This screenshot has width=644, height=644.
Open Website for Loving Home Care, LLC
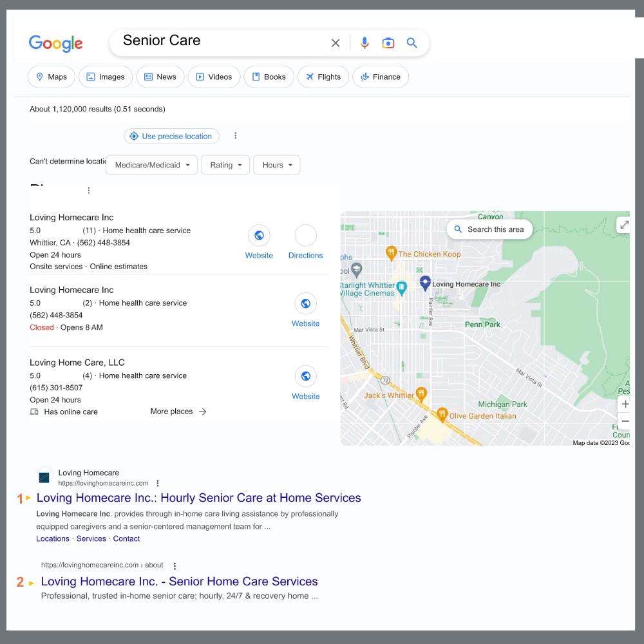coord(305,383)
